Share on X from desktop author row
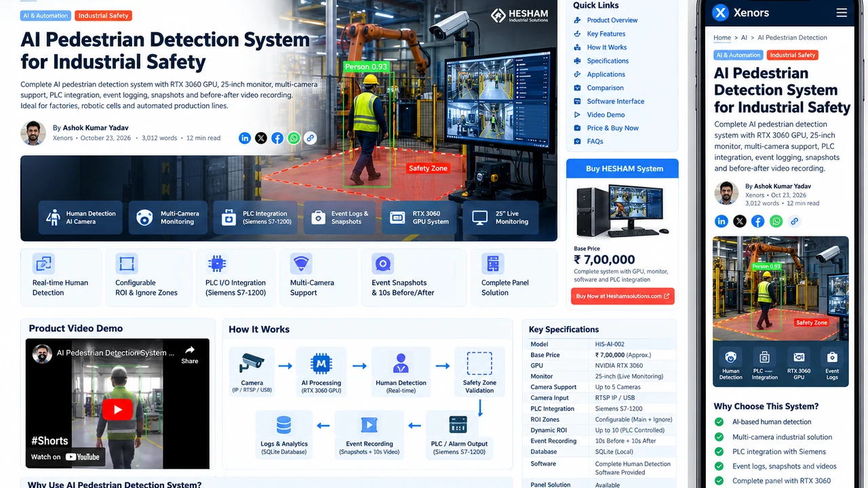 pyautogui.click(x=261, y=138)
